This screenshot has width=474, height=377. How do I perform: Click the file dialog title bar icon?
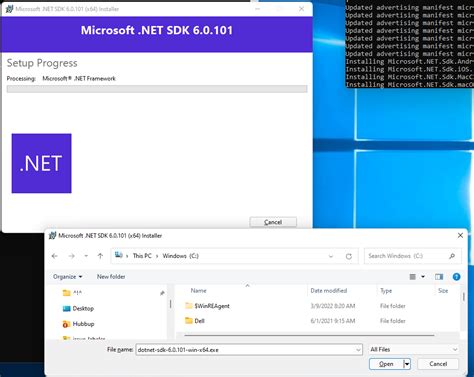(52, 235)
